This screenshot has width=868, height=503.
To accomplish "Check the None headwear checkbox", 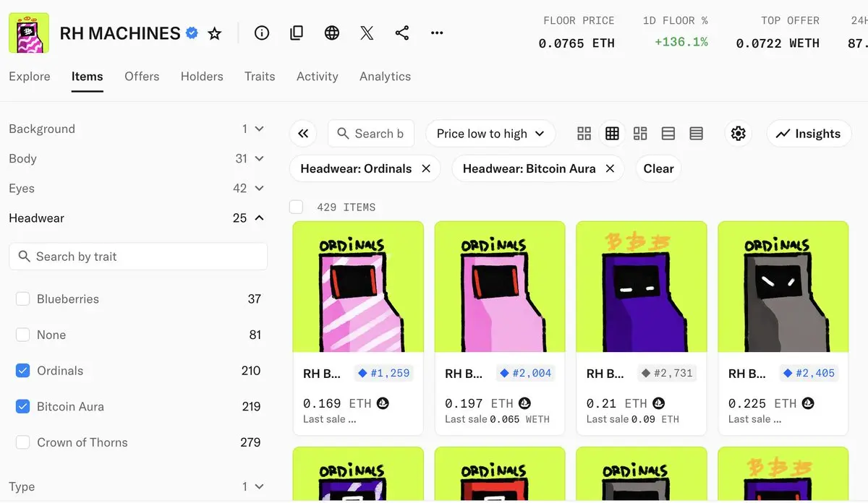I will [x=23, y=335].
